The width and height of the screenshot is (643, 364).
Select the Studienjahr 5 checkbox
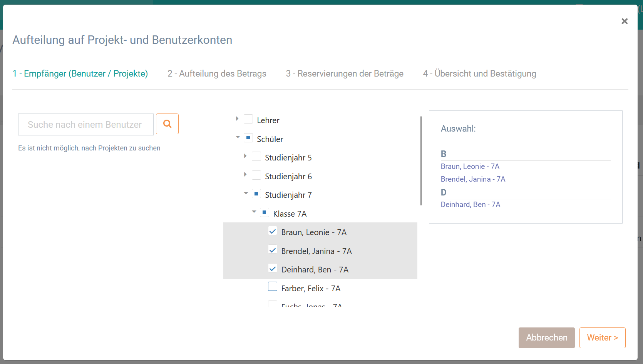click(256, 156)
